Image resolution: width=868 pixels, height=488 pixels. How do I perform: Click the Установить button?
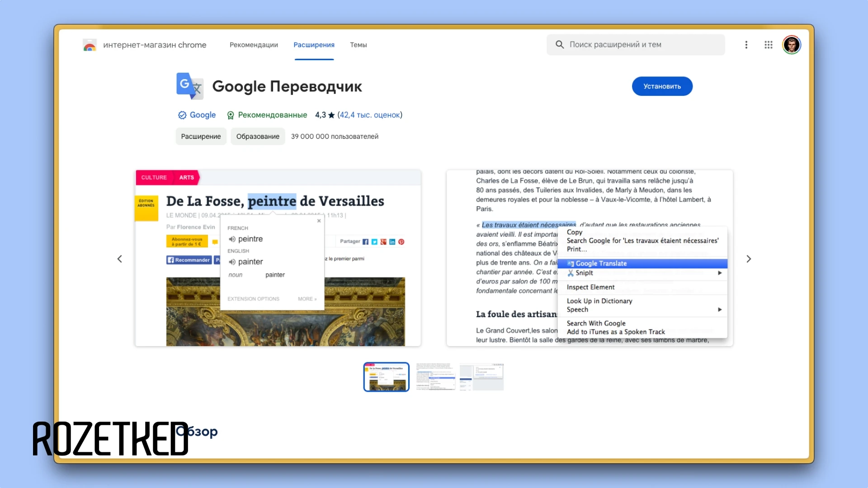point(662,86)
